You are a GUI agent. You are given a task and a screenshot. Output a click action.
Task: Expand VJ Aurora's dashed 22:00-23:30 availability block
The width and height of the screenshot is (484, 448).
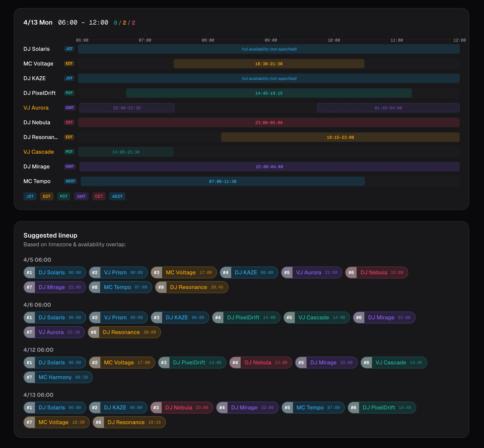tap(127, 108)
